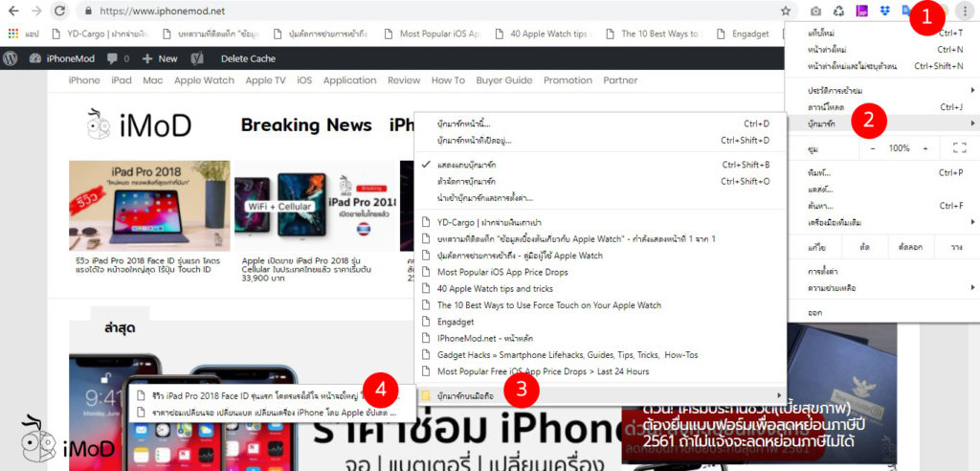Image resolution: width=980 pixels, height=471 pixels.
Task: Click ตัด cut in the edit row
Action: [864, 248]
